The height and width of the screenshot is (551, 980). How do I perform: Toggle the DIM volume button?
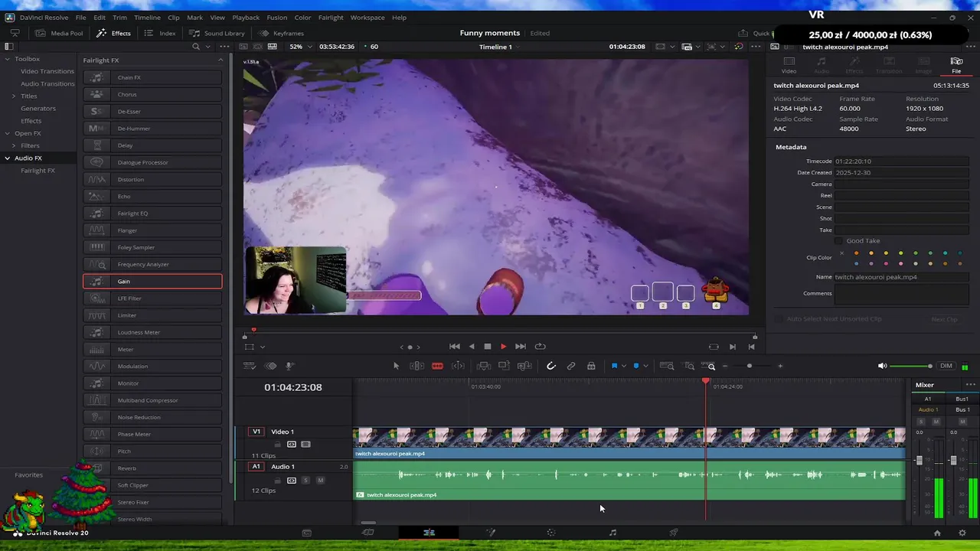tap(946, 366)
